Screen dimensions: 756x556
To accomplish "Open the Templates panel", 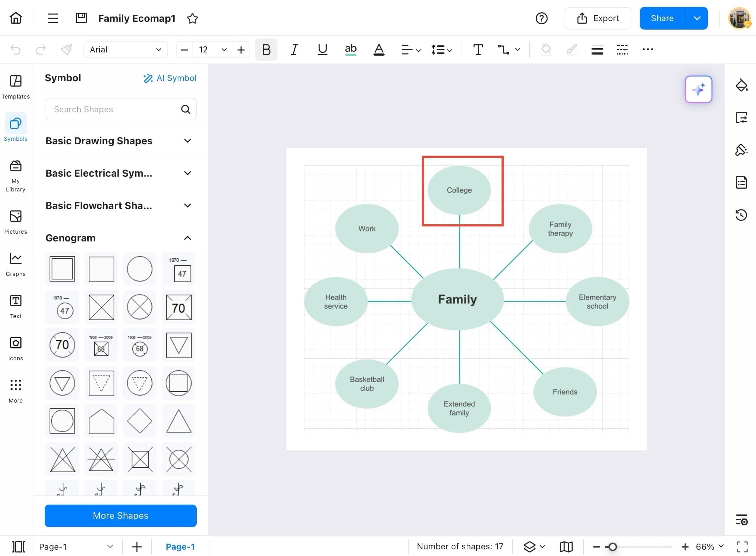I will [15, 86].
